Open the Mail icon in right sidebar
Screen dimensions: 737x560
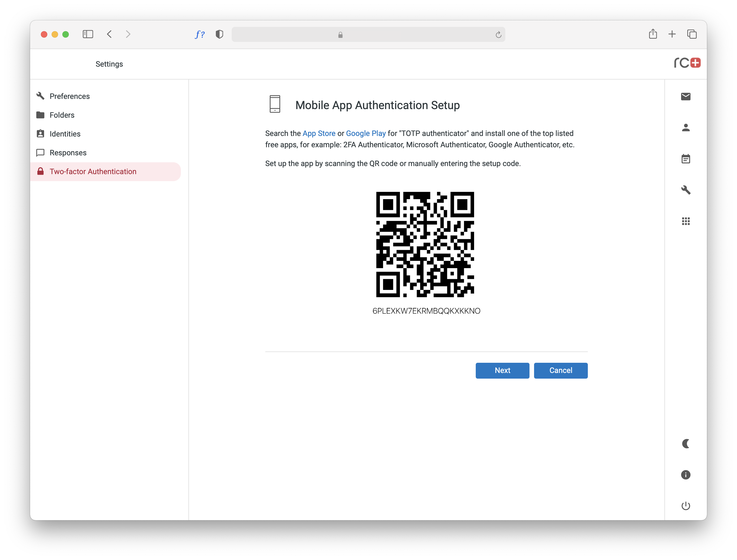pyautogui.click(x=685, y=97)
